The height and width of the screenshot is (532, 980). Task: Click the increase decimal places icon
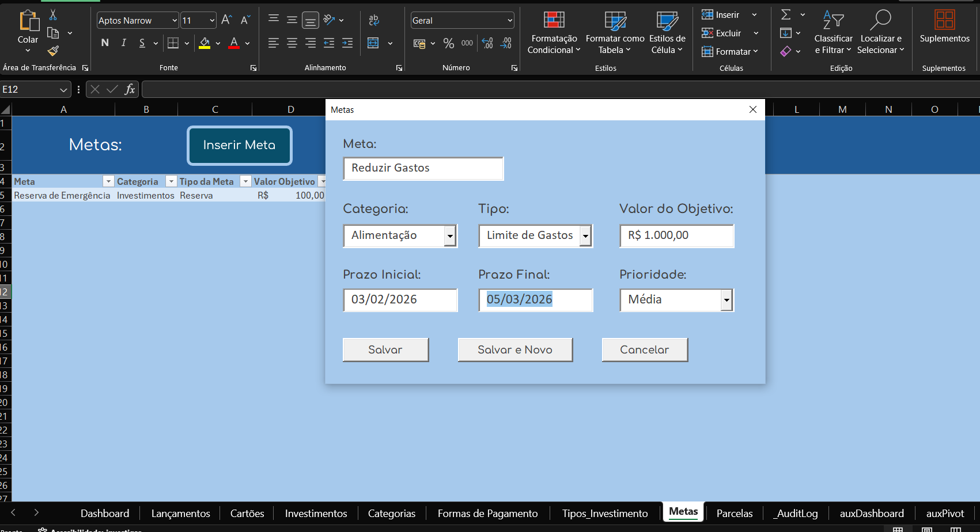pos(487,43)
